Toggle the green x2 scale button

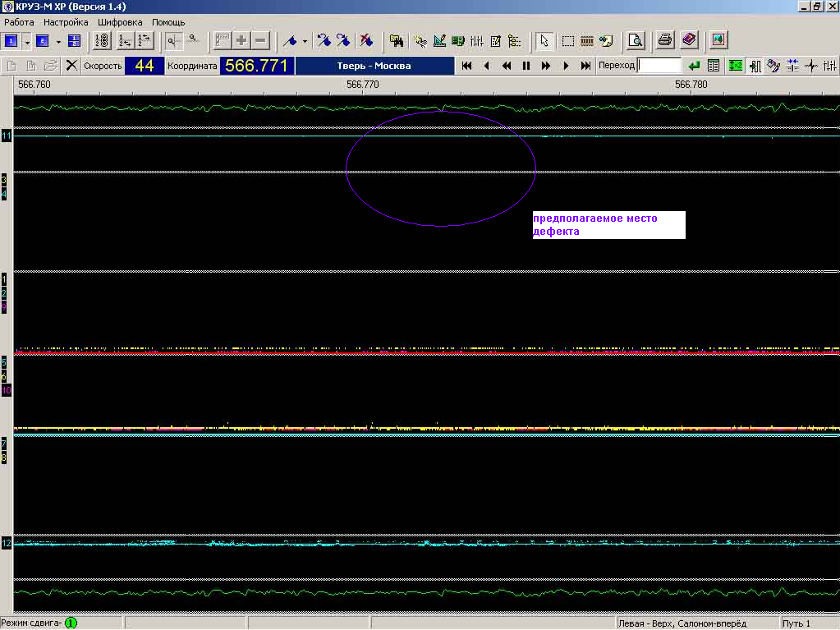point(735,66)
